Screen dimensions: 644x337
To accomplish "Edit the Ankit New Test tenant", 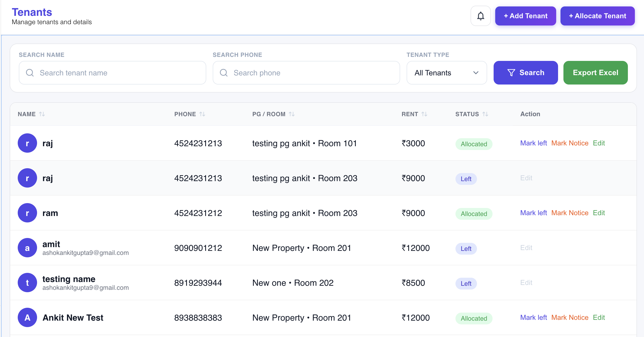I will [x=599, y=317].
